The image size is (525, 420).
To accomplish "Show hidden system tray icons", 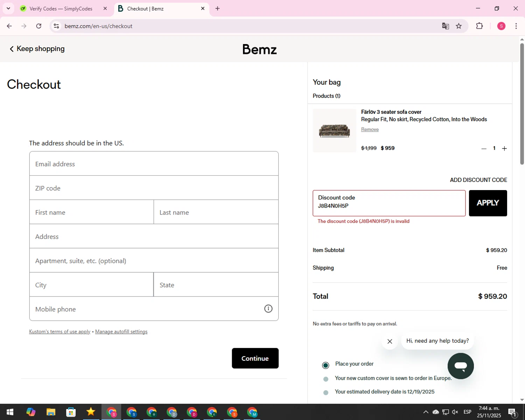I will 426,412.
